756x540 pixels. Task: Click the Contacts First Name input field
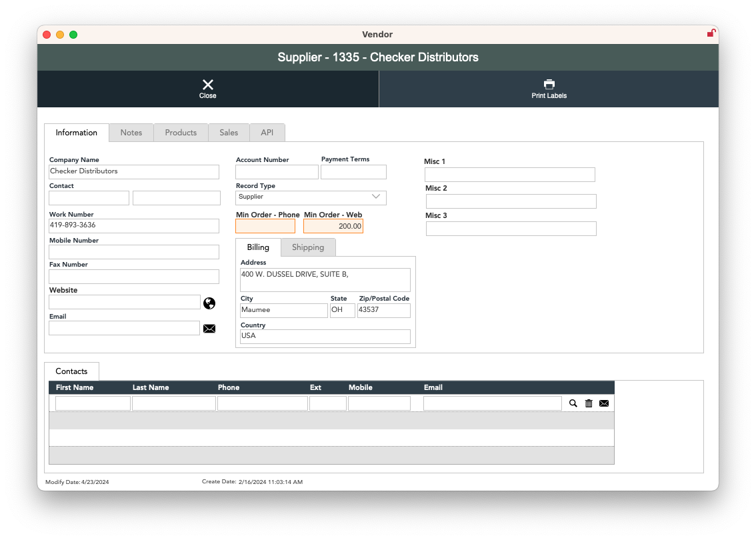[93, 403]
